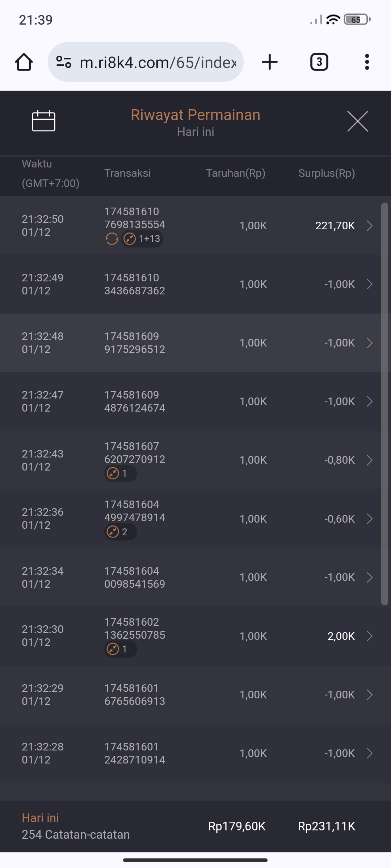Click the Taruhan(Rp) column header

point(235,173)
